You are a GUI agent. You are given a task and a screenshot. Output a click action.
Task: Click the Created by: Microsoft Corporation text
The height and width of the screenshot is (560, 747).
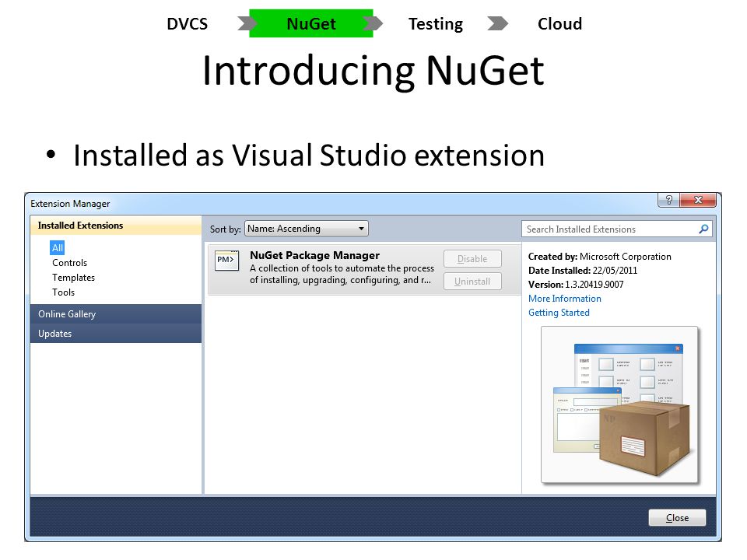(x=600, y=257)
